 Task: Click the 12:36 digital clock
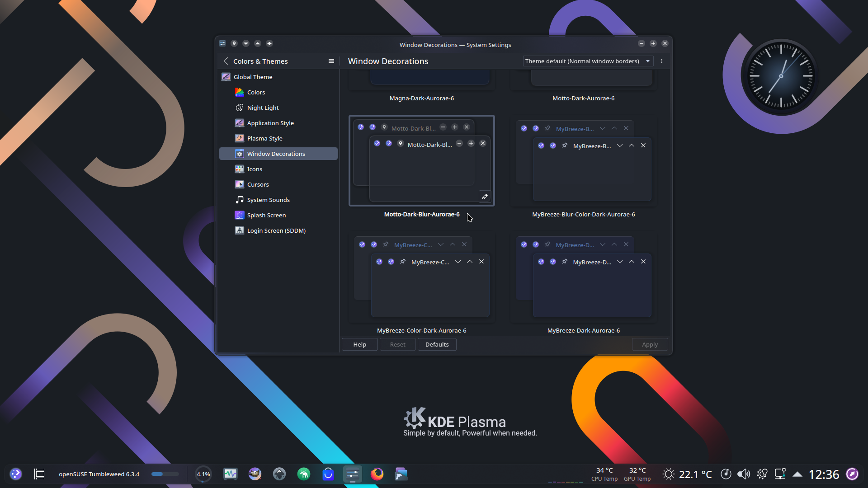[x=824, y=474]
